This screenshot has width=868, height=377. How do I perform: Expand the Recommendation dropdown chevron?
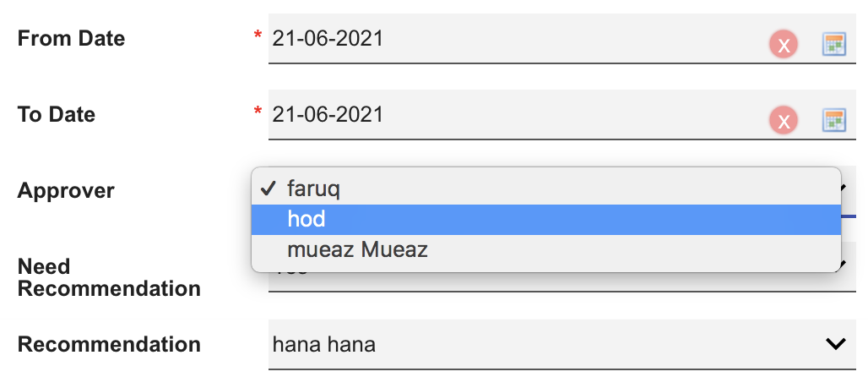click(x=835, y=344)
